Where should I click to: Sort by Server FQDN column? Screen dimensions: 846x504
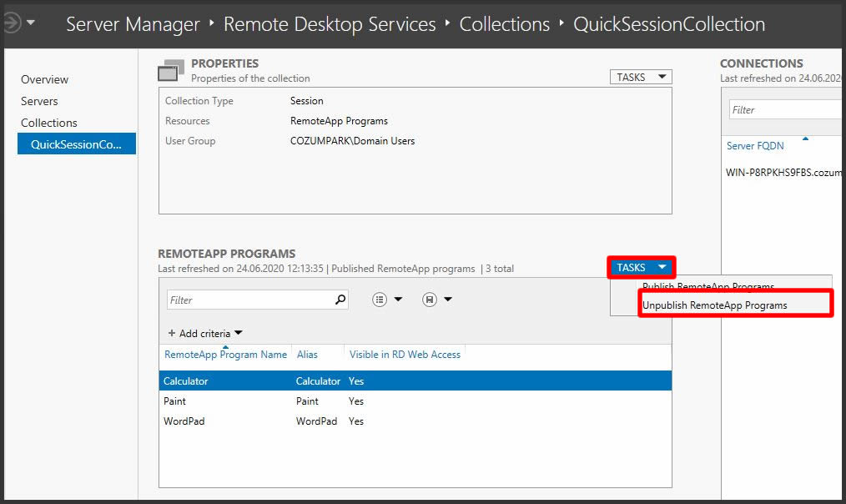[755, 146]
